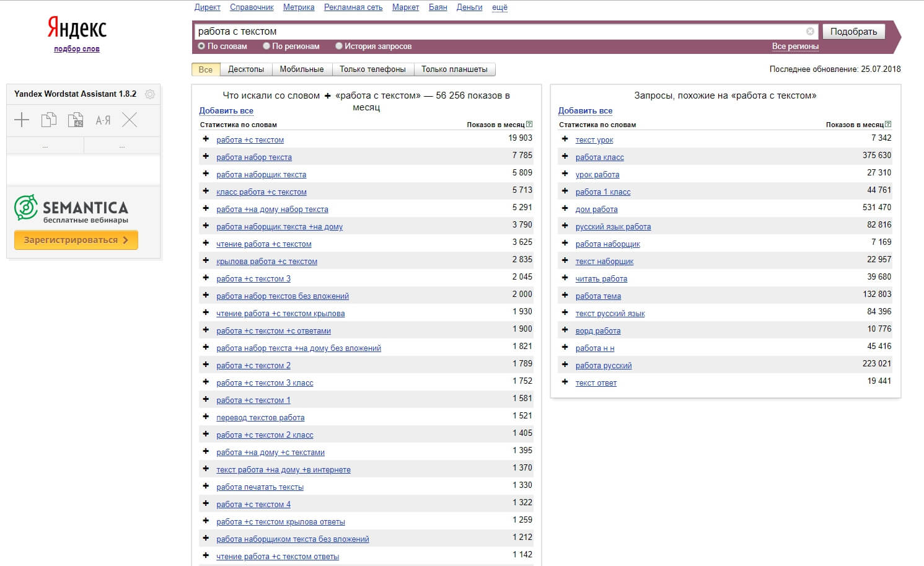Screen dimensions: 924x566
Task: Open the 'Все регионы' region selector
Action: point(795,46)
